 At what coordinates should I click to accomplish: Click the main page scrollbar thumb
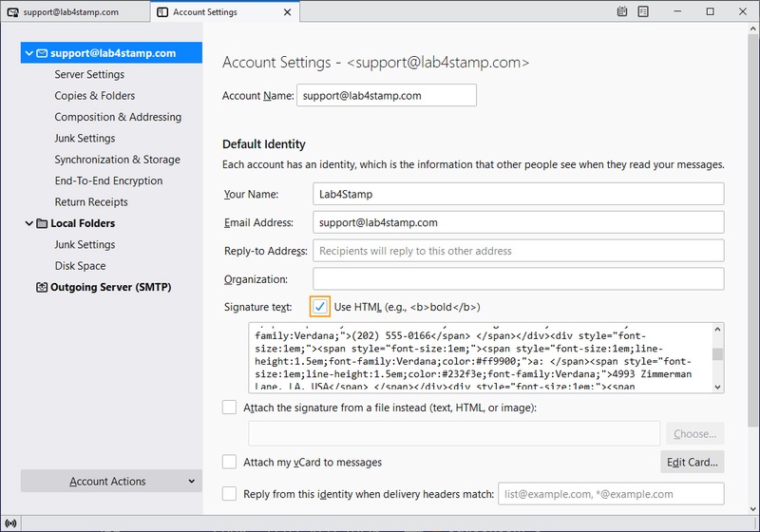(x=753, y=231)
